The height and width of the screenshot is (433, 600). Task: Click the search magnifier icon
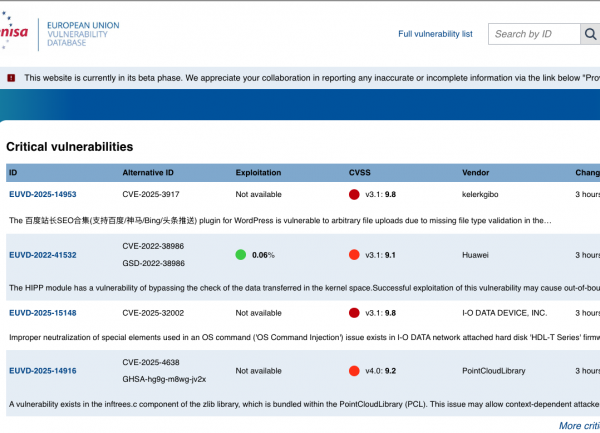[590, 34]
